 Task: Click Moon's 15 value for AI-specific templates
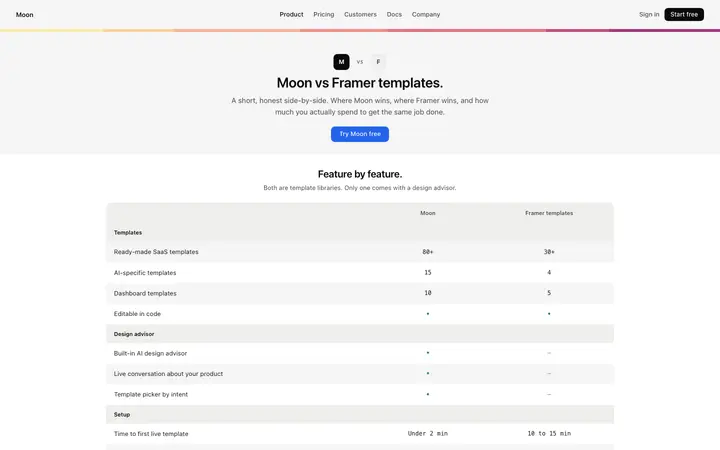(x=428, y=273)
